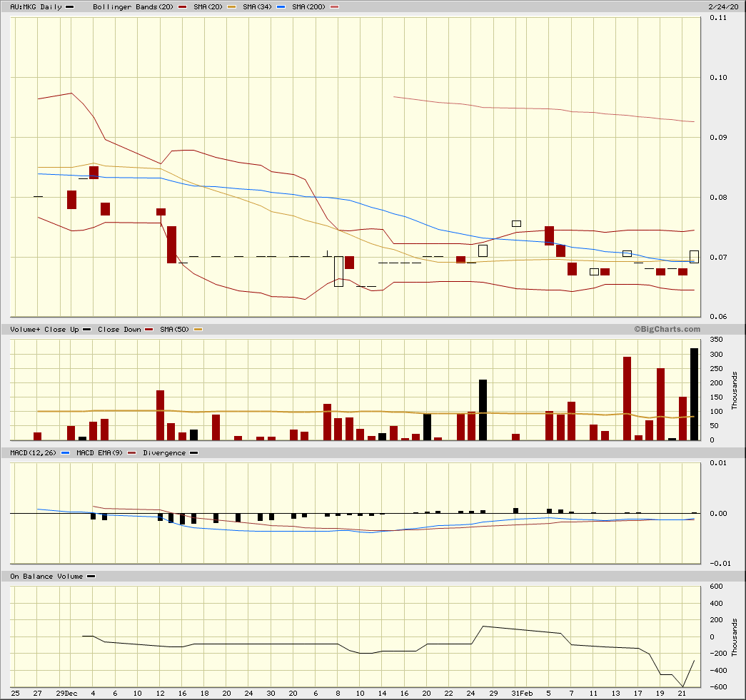Click the 2/24/20 date label
Image resolution: width=746 pixels, height=700 pixels.
pos(724,6)
